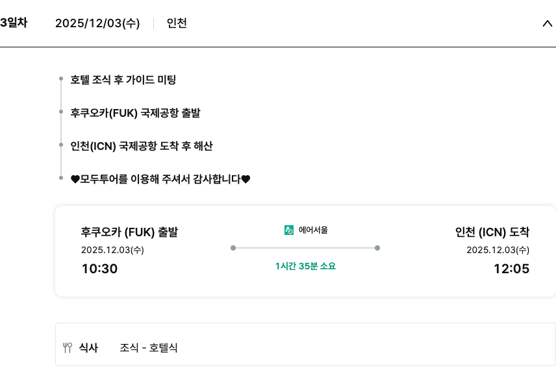The image size is (556, 392).
Task: Click the 3일차 day header label
Action: point(14,23)
